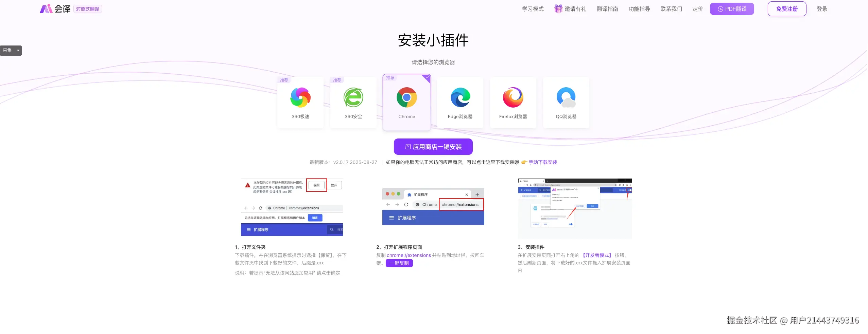Click the gift icon beside 邀请有礼
This screenshot has width=868, height=334.
558,9
